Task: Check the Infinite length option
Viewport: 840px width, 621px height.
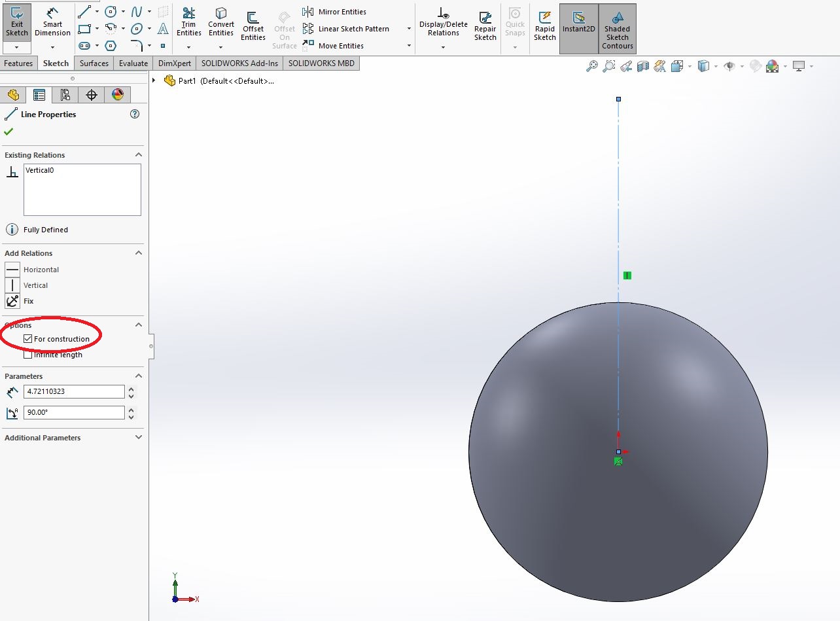Action: (27, 354)
